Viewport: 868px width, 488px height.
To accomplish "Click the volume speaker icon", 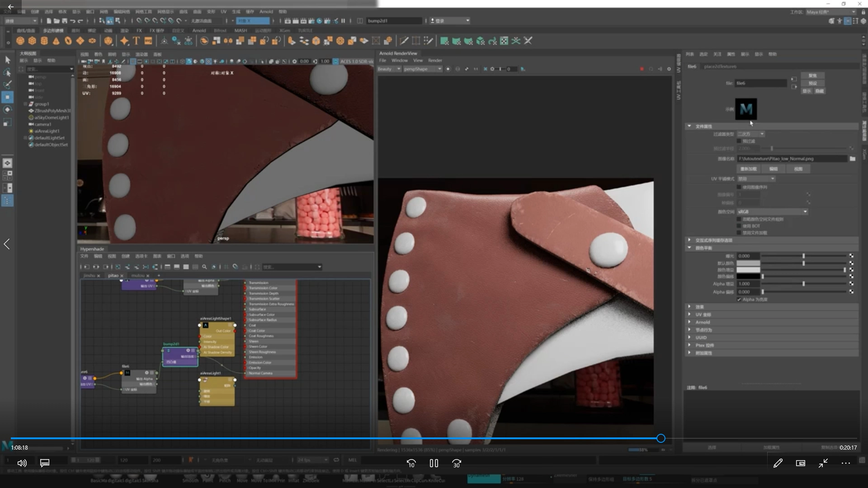I will click(x=22, y=463).
